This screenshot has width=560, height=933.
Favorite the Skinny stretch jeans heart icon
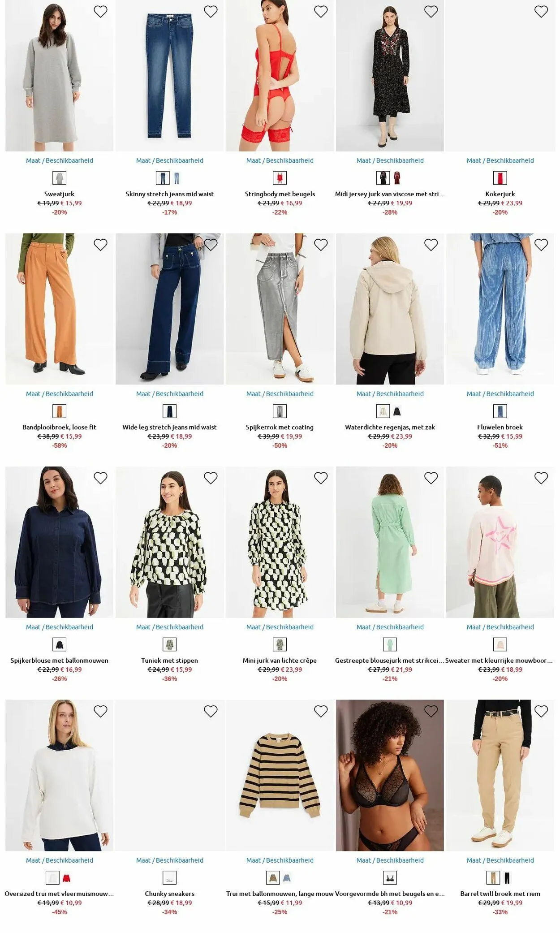(211, 12)
